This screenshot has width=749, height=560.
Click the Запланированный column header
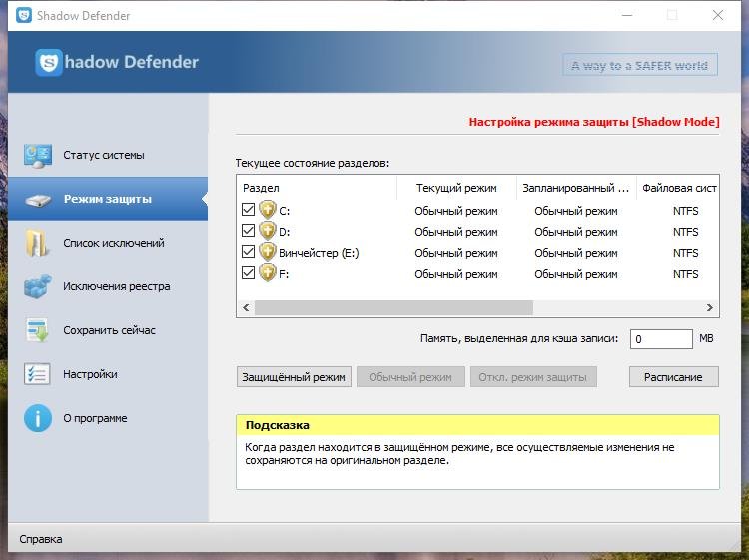(576, 188)
